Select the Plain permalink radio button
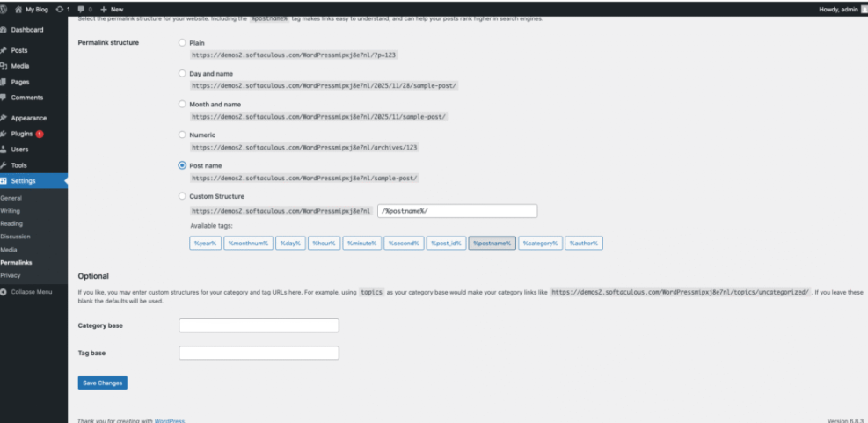This screenshot has width=868, height=423. coord(182,42)
